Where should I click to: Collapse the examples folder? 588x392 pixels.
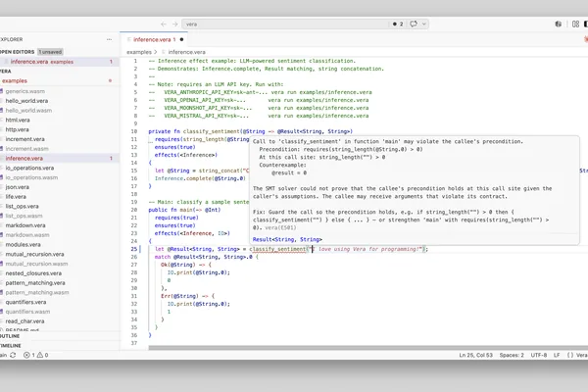(15, 80)
